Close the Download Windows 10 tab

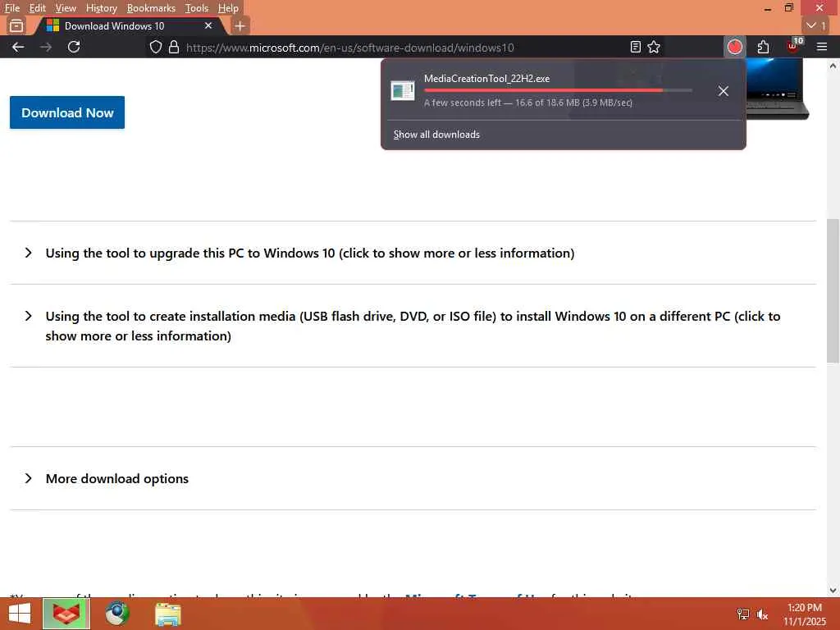208,25
